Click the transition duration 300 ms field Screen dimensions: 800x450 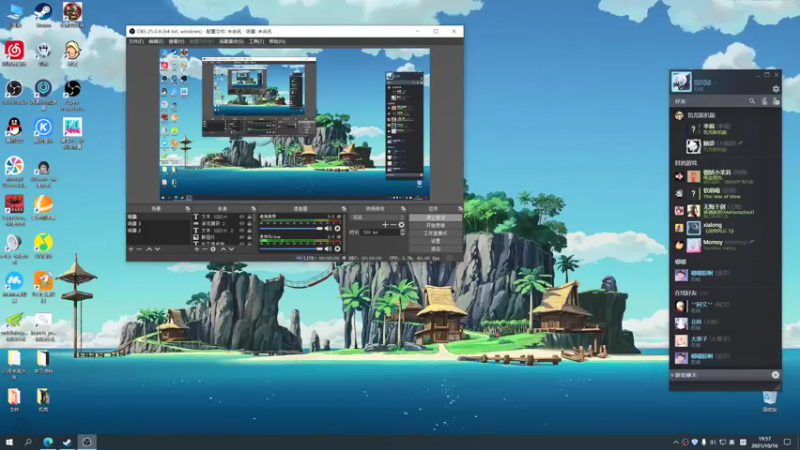[x=380, y=232]
